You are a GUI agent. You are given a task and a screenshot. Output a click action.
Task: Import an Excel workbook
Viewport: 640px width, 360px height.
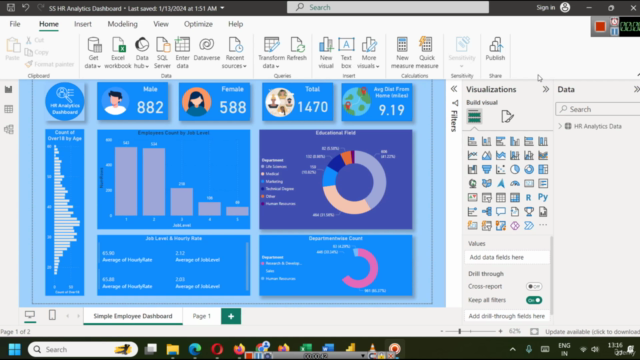click(x=118, y=53)
